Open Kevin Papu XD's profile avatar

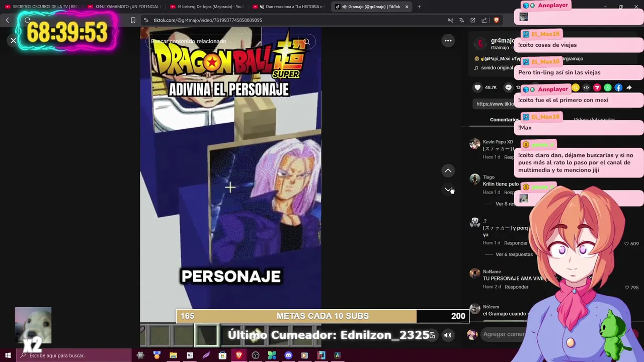click(x=475, y=144)
